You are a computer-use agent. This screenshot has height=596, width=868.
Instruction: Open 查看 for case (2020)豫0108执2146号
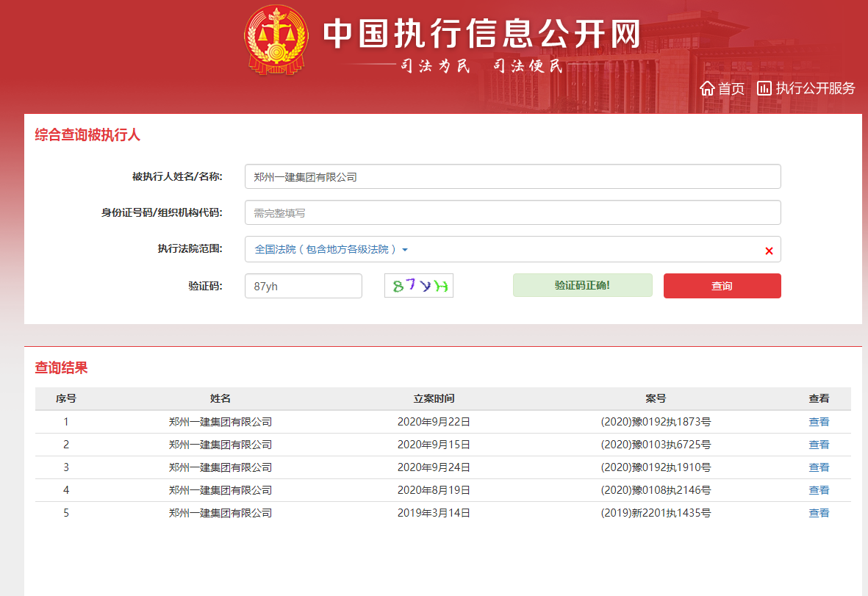click(818, 490)
